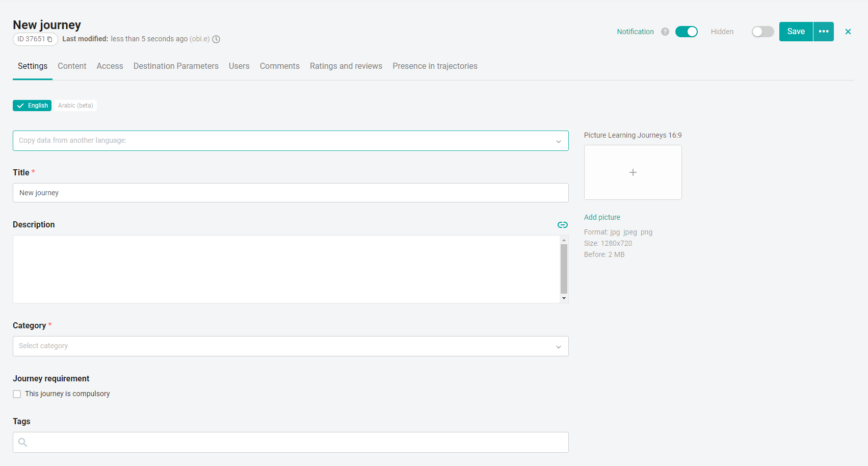The height and width of the screenshot is (466, 868).
Task: Click the (obi.e) user link
Action: tap(200, 39)
